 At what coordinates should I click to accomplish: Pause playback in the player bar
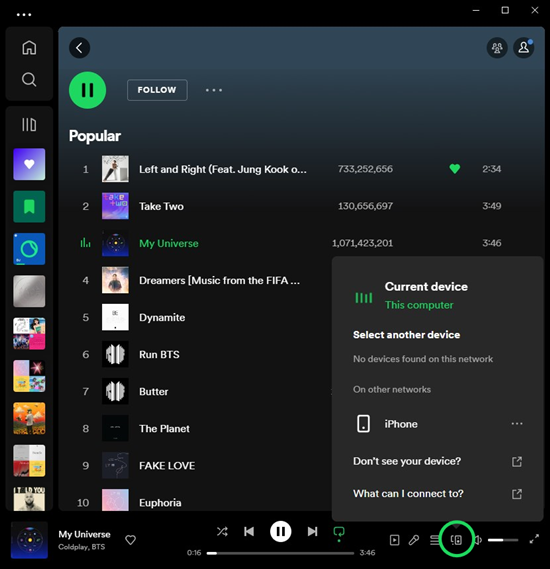click(x=280, y=532)
